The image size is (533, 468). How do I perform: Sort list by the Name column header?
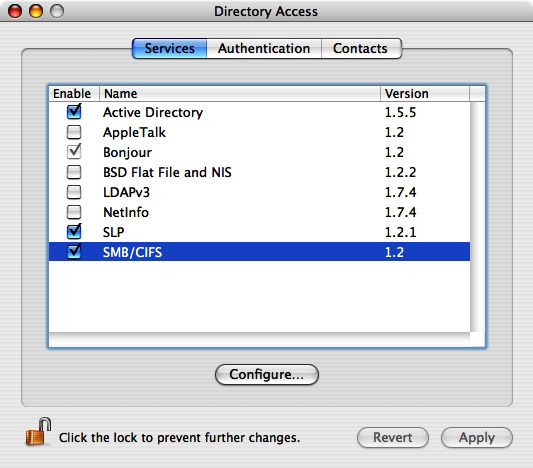pyautogui.click(x=240, y=93)
